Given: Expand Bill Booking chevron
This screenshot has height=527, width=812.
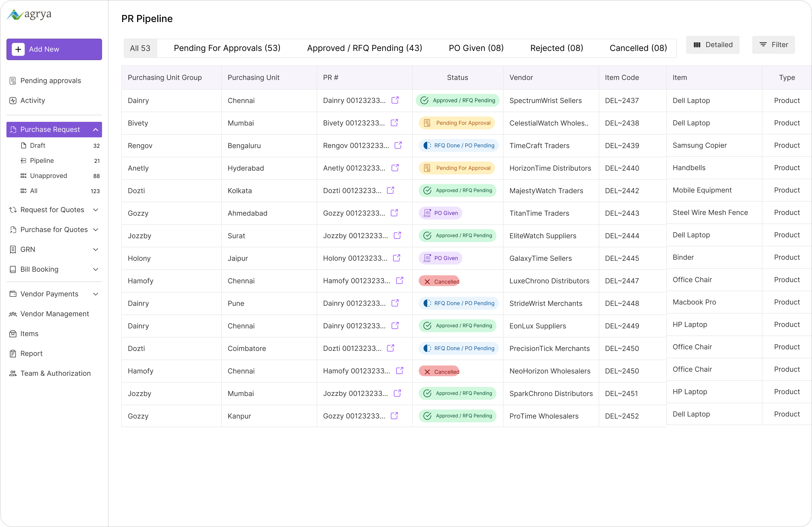Looking at the screenshot, I should pyautogui.click(x=96, y=269).
